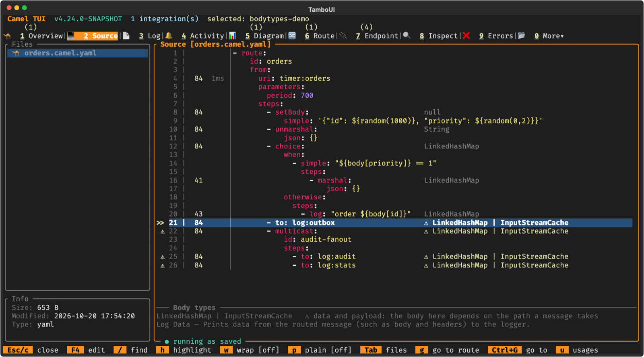This screenshot has width=644, height=357.
Task: Click the red X icon before Errors
Action: (x=466, y=36)
